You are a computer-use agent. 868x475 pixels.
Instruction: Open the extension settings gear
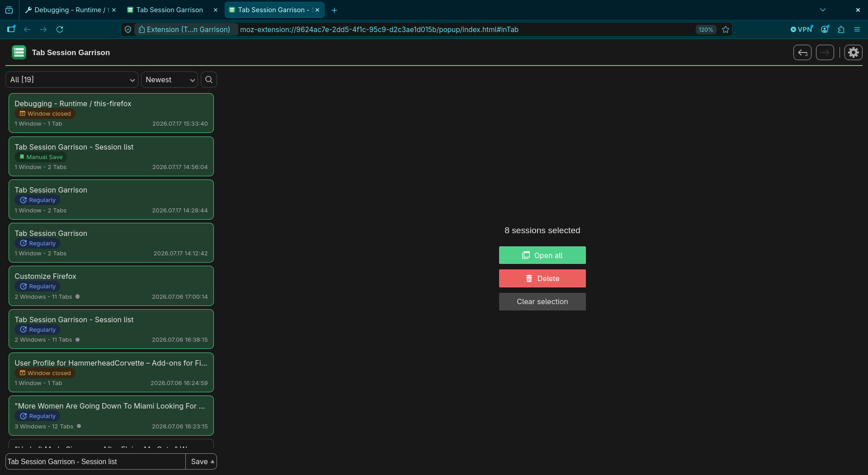click(853, 52)
